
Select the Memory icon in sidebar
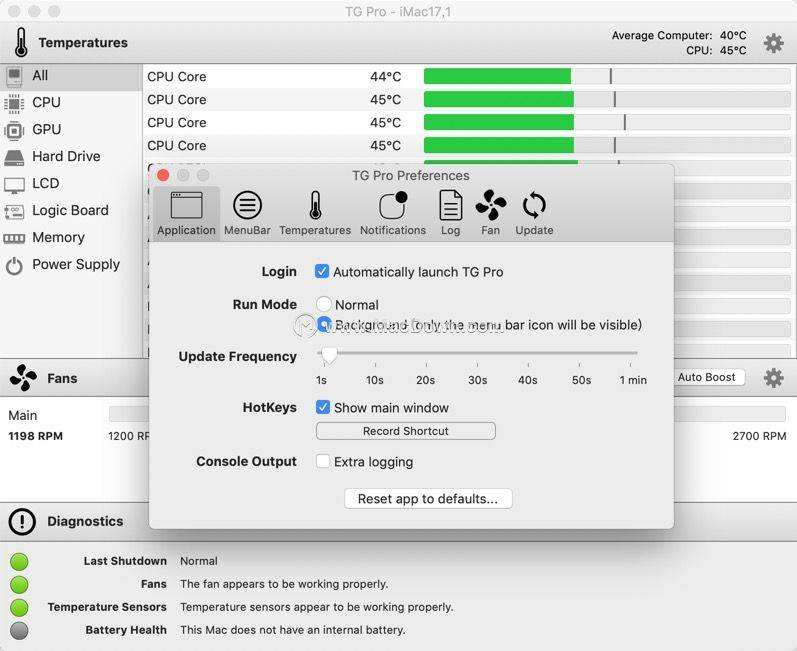point(14,238)
